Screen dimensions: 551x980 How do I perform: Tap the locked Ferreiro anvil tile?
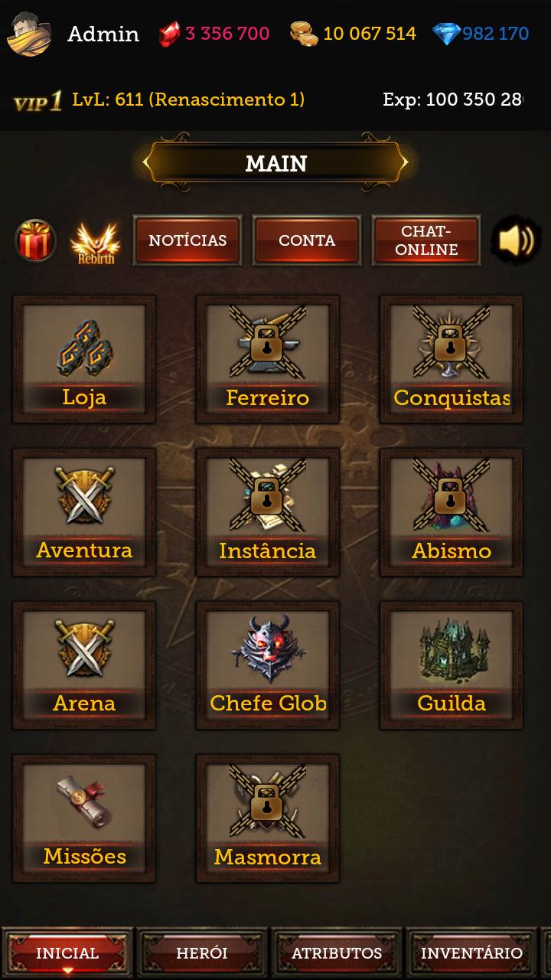coord(268,359)
